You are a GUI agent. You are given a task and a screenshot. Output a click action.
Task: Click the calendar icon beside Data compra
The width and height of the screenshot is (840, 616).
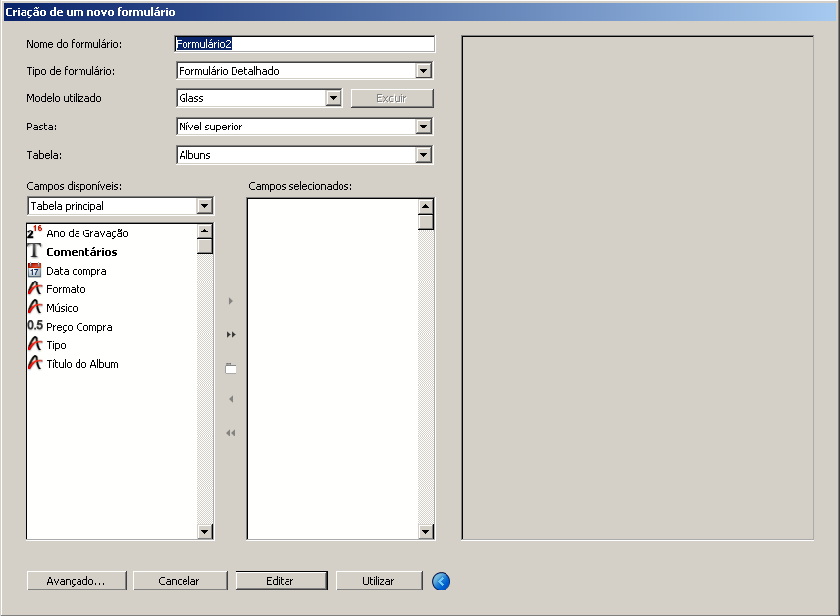(35, 271)
